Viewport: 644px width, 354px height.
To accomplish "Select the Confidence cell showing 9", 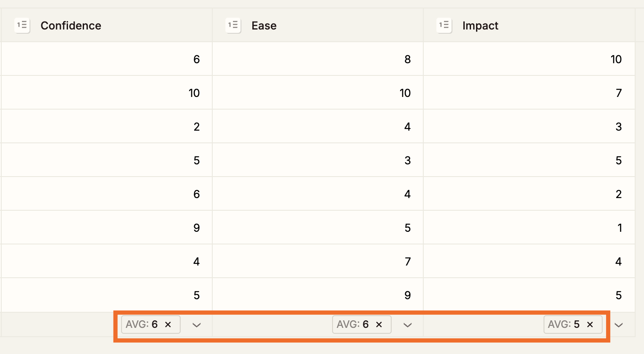I will point(106,228).
